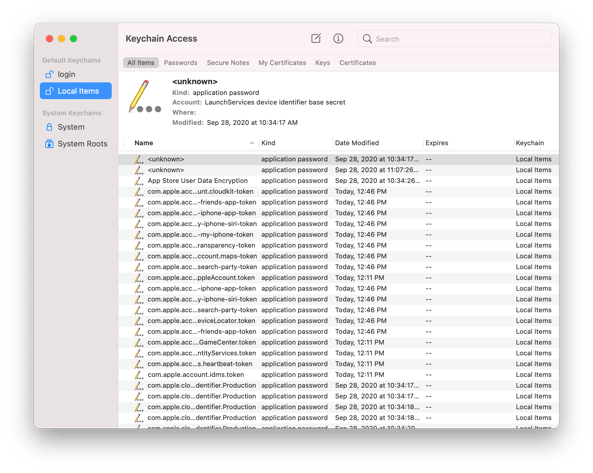593x473 pixels.
Task: Select the login keychain unlocked padlock icon
Action: tap(49, 74)
